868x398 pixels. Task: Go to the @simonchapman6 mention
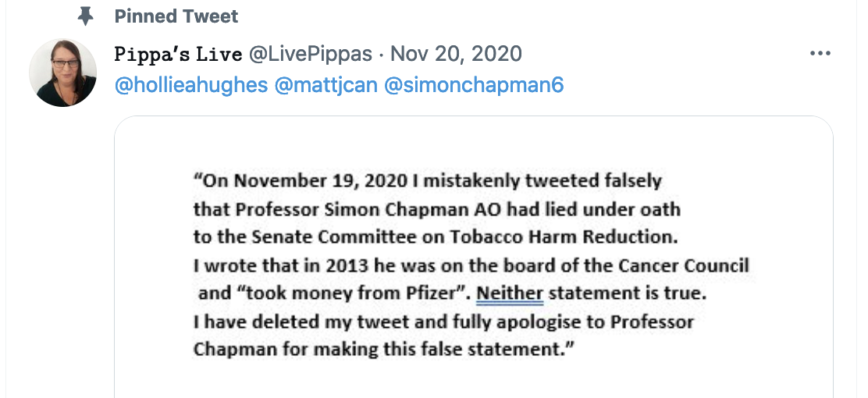point(473,85)
